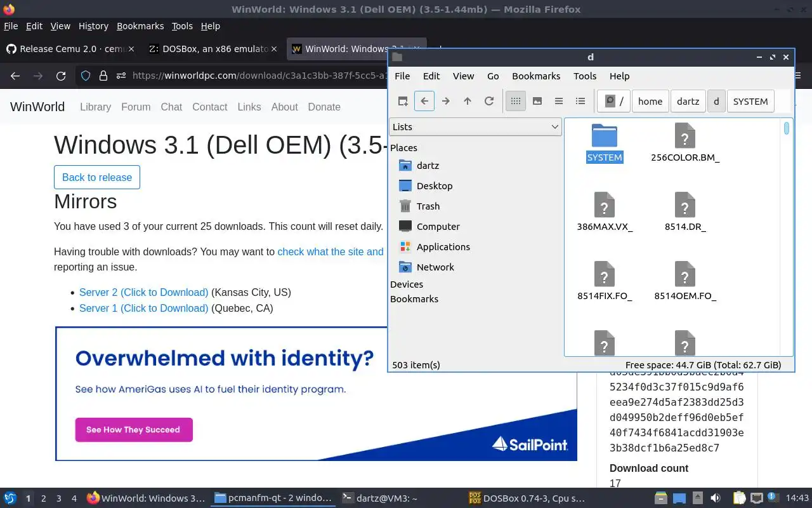Image resolution: width=812 pixels, height=508 pixels.
Task: Download from Server 2 Kansas City link
Action: click(x=143, y=293)
